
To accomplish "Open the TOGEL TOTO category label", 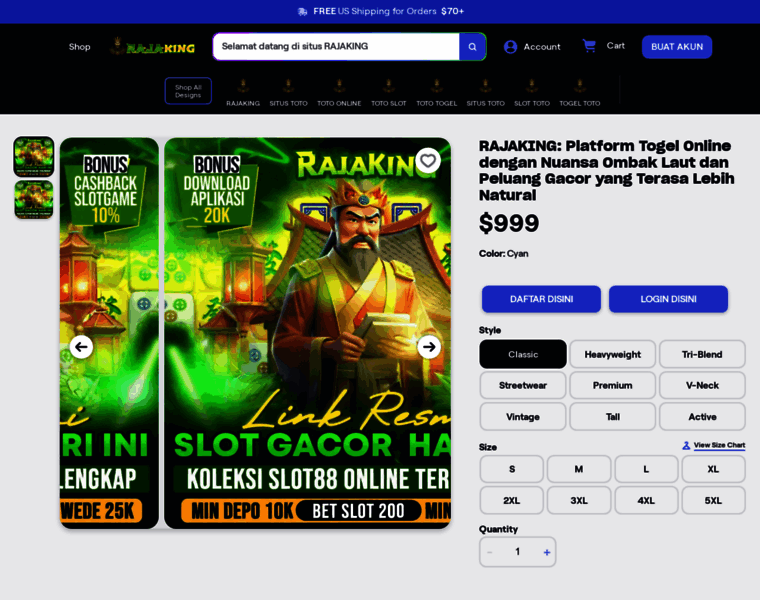I will (x=580, y=103).
